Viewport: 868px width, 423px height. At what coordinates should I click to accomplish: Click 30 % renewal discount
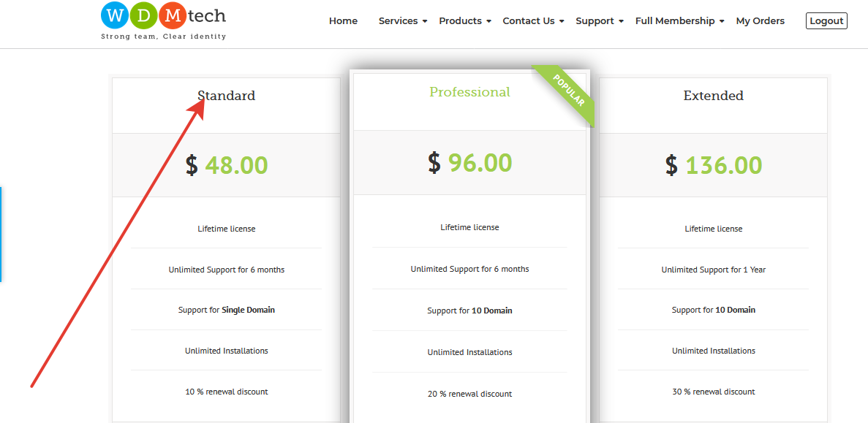714,392
